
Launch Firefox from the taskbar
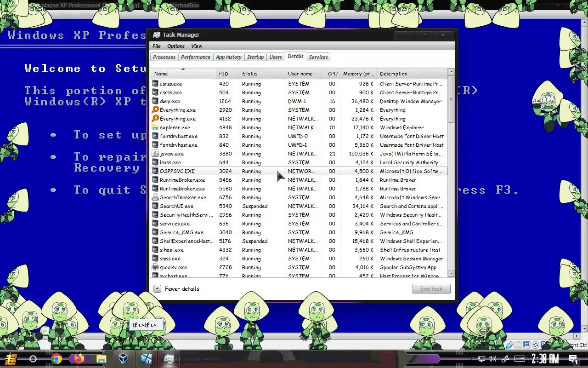click(x=79, y=359)
